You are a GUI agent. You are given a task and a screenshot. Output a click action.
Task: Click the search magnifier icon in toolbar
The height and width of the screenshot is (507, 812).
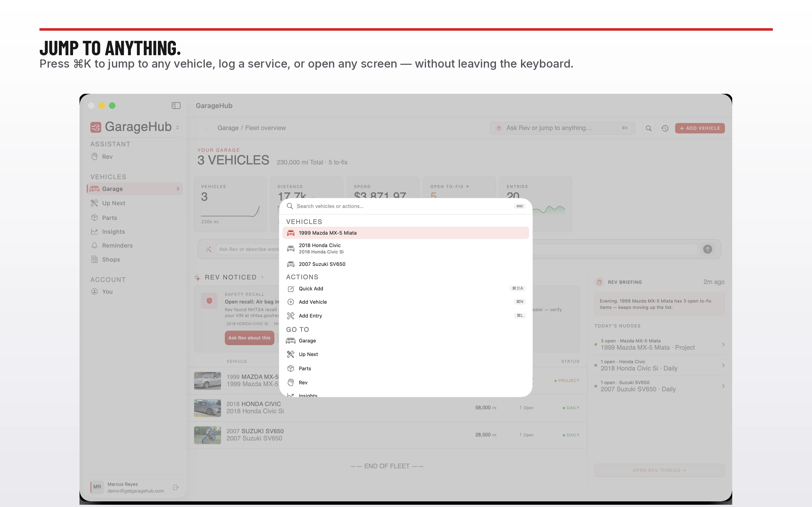648,128
